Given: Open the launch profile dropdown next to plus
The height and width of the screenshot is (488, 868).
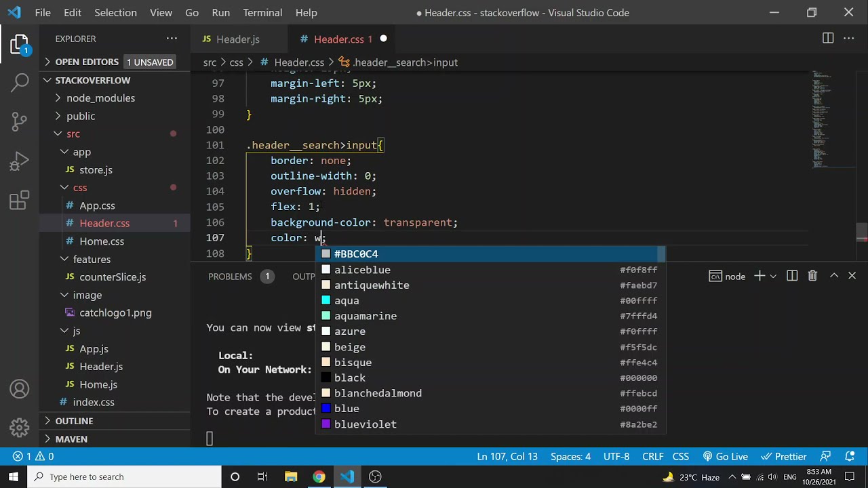Looking at the screenshot, I should (772, 276).
